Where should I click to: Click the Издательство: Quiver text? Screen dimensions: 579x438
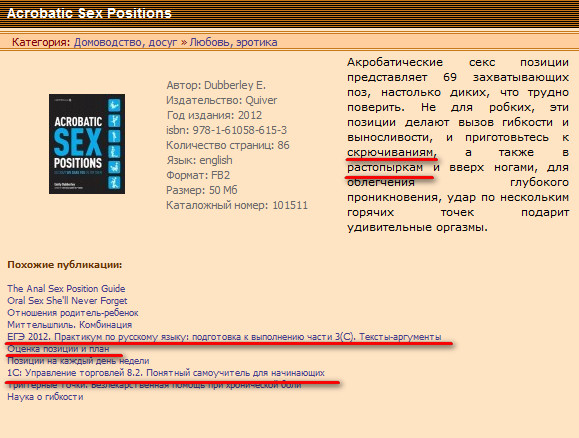point(222,100)
